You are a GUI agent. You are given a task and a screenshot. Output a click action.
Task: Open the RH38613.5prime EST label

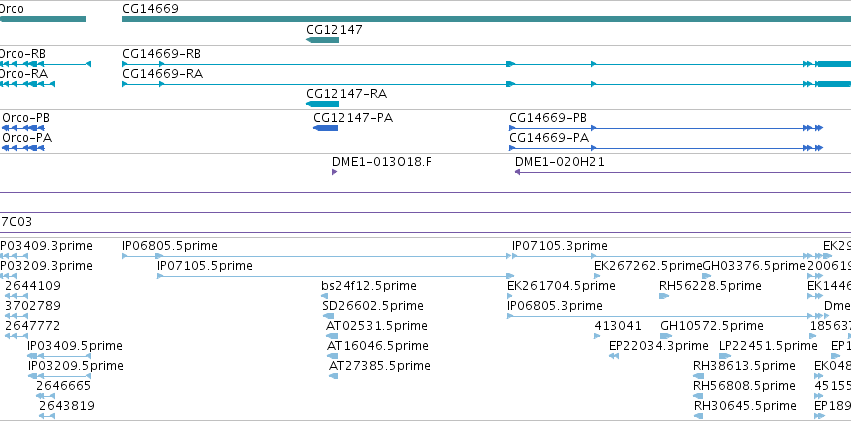point(745,366)
